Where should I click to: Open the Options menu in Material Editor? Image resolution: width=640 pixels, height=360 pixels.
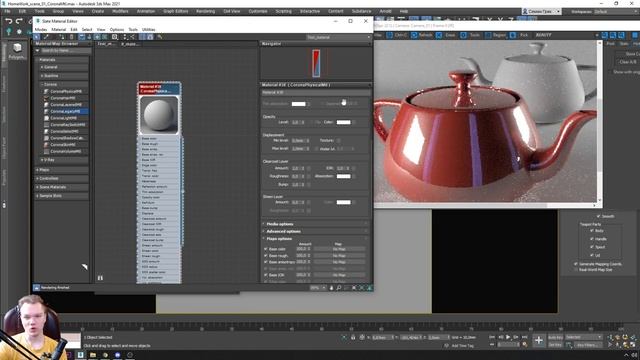117,29
